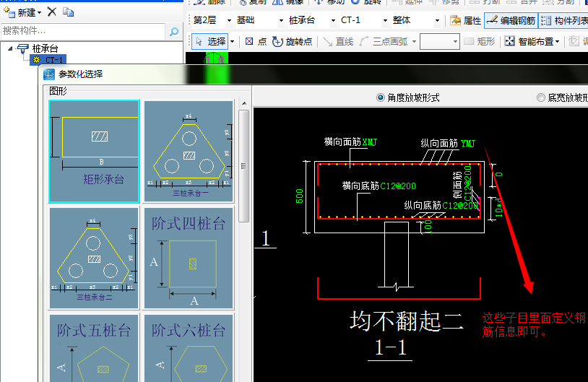Click the 纵向底筋 C12@200 value
This screenshot has width=588, height=382.
tap(460, 205)
